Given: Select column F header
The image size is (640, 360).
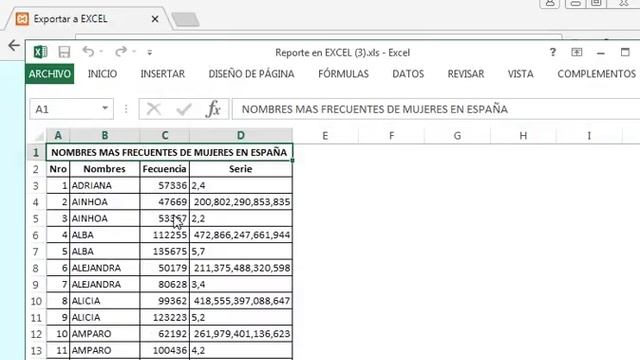Looking at the screenshot, I should pos(391,136).
